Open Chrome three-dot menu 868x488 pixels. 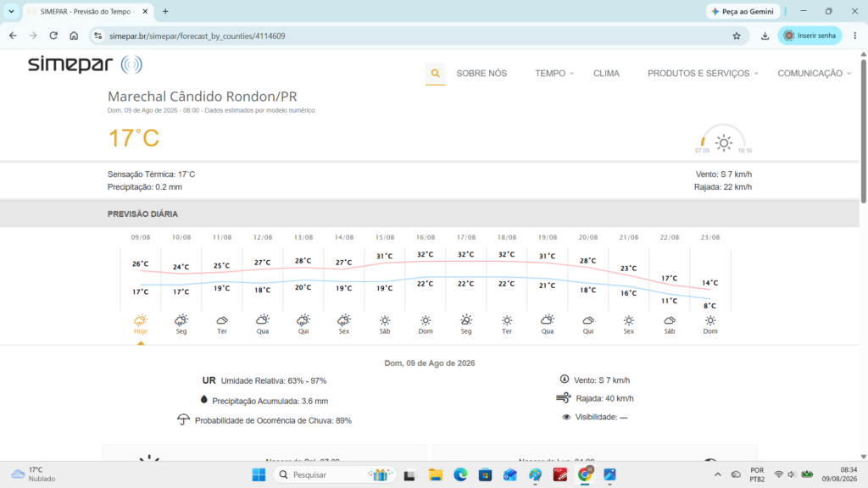coord(854,36)
